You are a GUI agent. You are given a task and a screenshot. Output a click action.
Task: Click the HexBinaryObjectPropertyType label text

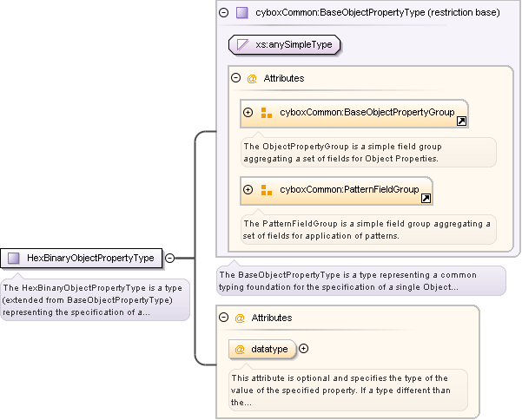point(90,258)
